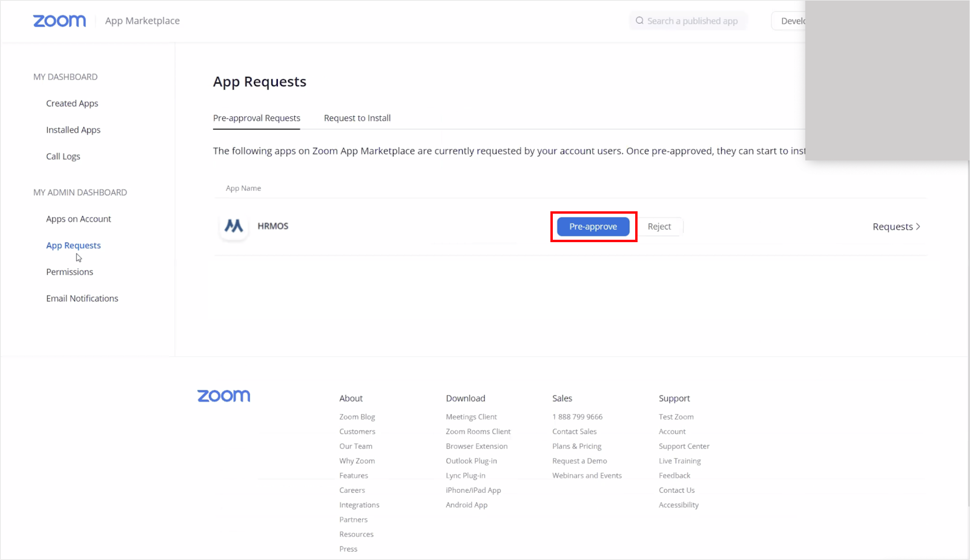970x560 pixels.
Task: Select App Requests in the sidebar
Action: pos(73,245)
